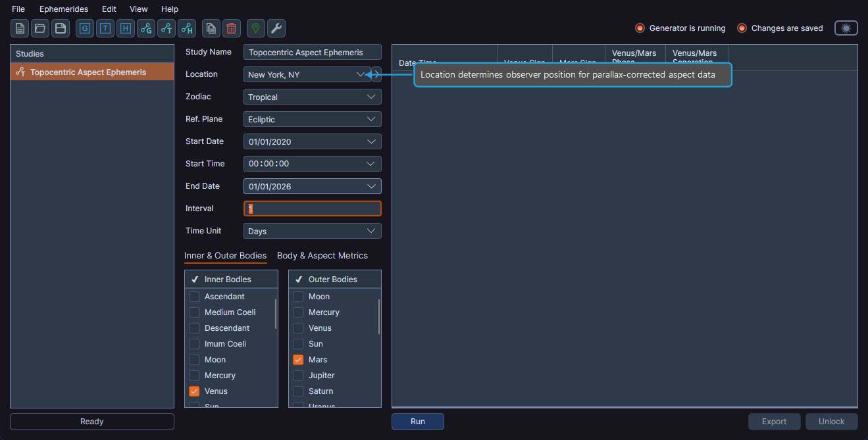Open settings with the wrench icon
Screen dimensions: 868x440
coord(276,28)
